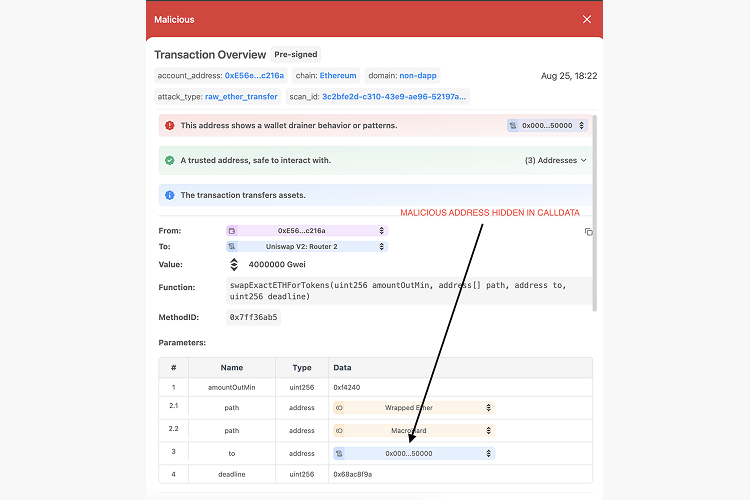Open the From address 0xE56...c216a selector arrows

pyautogui.click(x=381, y=230)
